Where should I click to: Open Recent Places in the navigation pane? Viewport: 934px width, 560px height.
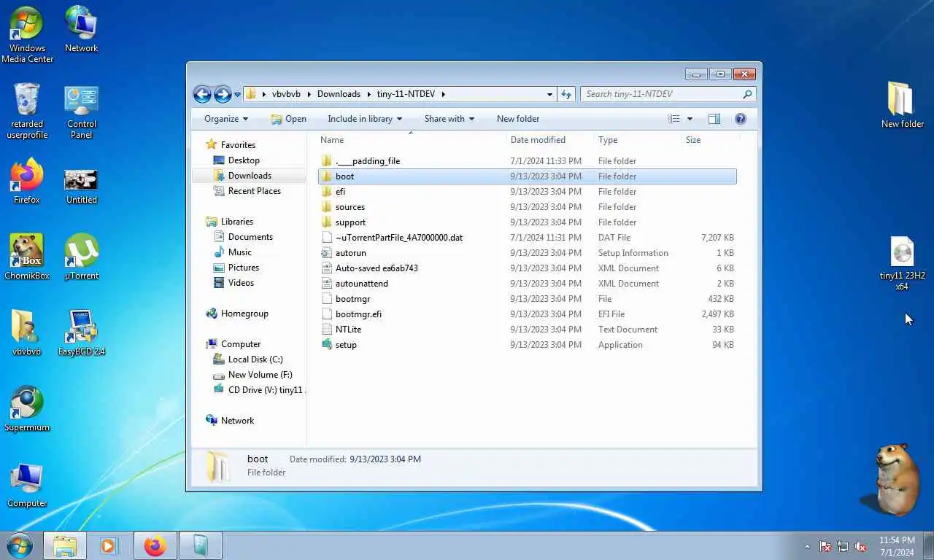point(254,191)
